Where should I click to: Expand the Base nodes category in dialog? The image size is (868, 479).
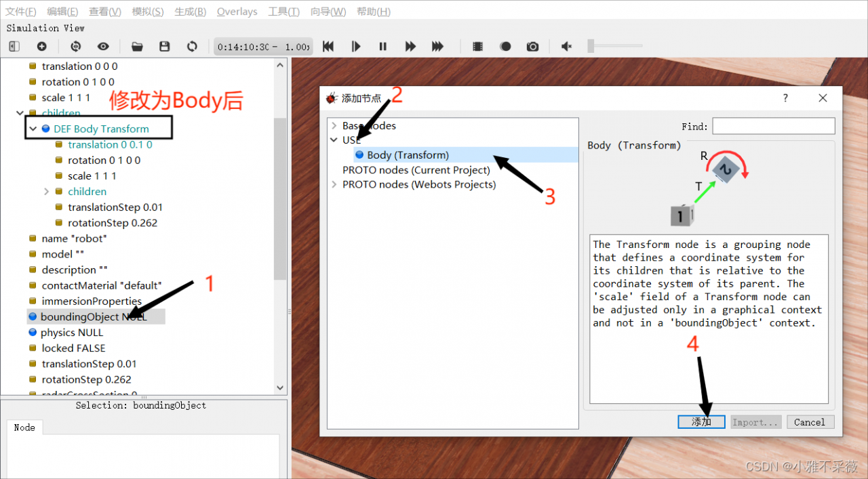click(334, 126)
